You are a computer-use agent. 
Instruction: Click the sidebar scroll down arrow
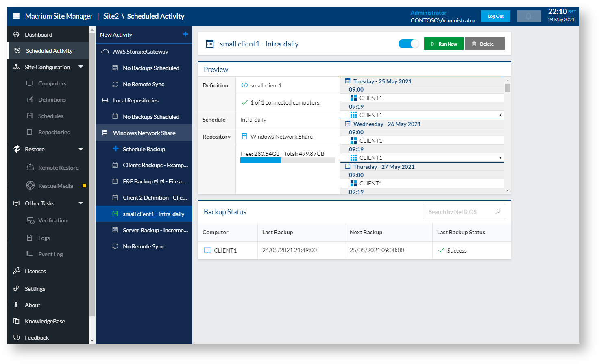click(92, 340)
